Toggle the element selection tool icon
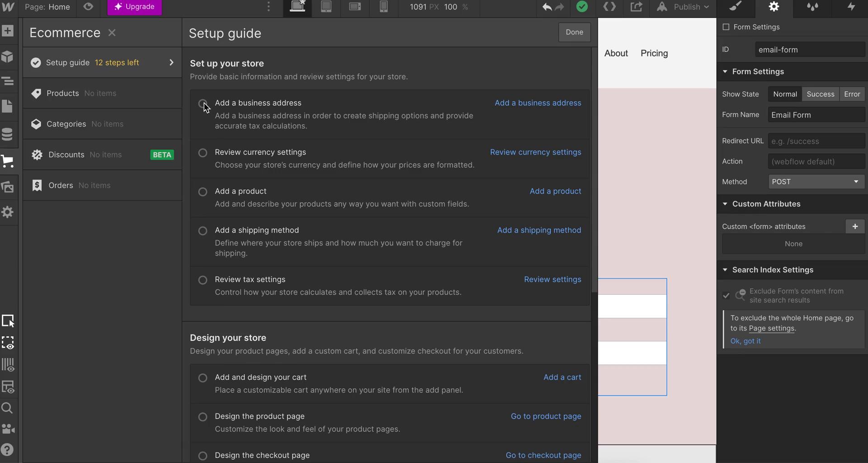This screenshot has height=463, width=868. pos(8,321)
